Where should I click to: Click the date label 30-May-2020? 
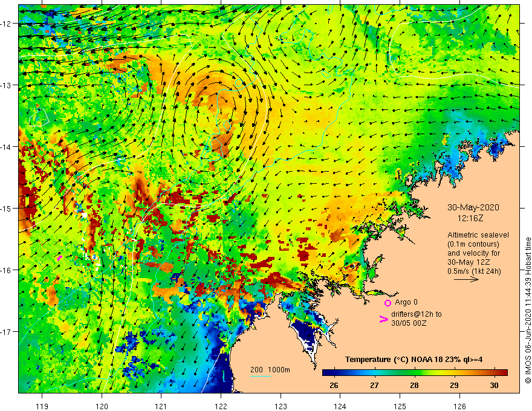point(473,207)
